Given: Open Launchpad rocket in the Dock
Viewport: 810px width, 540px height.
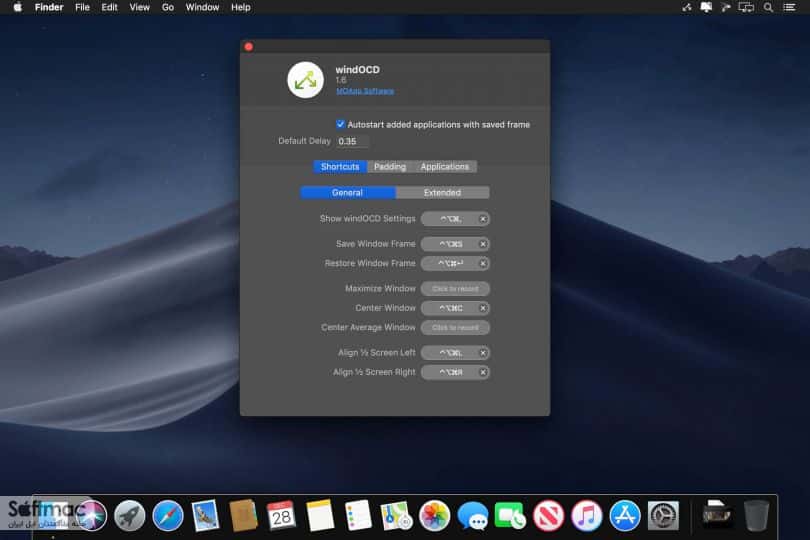Looking at the screenshot, I should pyautogui.click(x=129, y=515).
